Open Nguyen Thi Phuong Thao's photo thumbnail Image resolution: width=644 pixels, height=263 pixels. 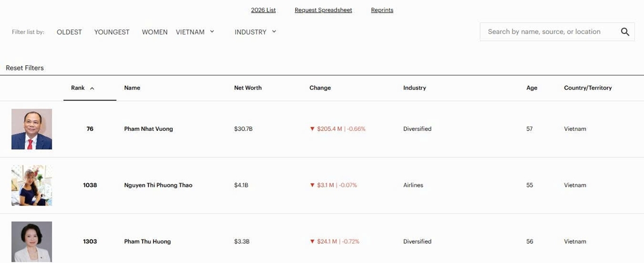pos(32,185)
